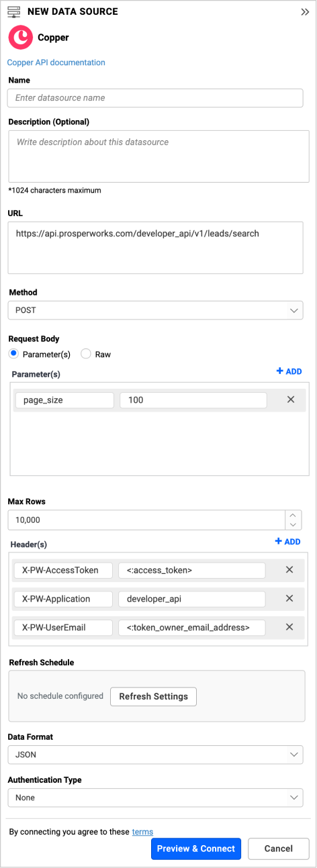Add a new header entry

pos(287,542)
